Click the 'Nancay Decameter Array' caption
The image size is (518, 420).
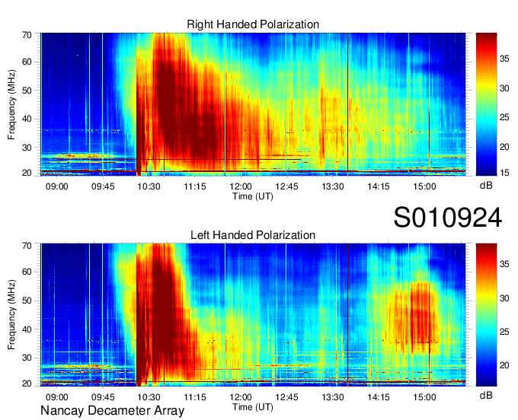coord(112,410)
